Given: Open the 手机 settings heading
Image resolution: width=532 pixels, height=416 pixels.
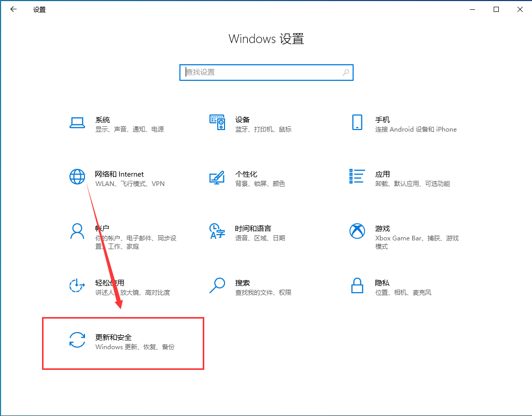Looking at the screenshot, I should (382, 120).
